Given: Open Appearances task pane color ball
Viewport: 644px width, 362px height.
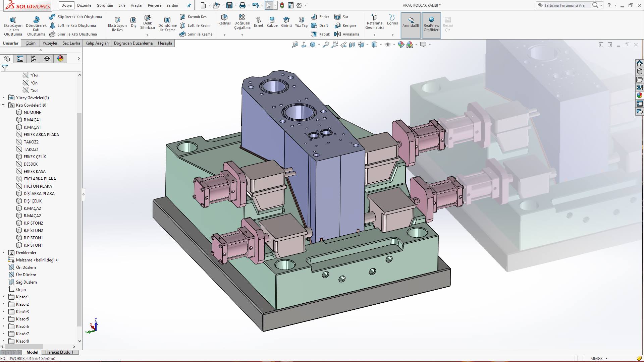Looking at the screenshot, I should coord(640,96).
